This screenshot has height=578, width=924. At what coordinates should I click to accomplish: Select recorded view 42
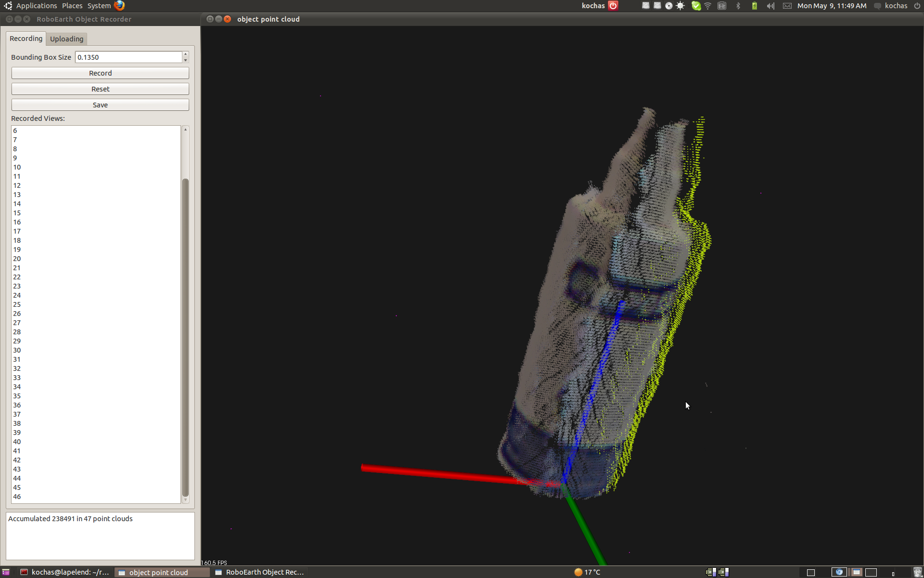pos(96,460)
